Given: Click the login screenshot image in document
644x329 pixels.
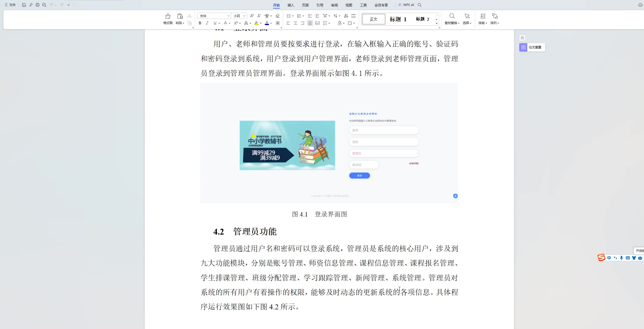Looking at the screenshot, I should tap(329, 143).
